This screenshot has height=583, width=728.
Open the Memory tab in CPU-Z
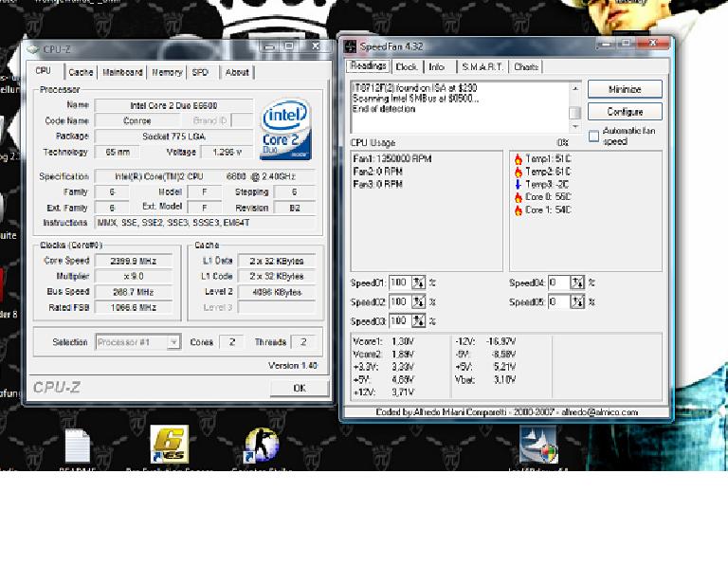tap(167, 72)
